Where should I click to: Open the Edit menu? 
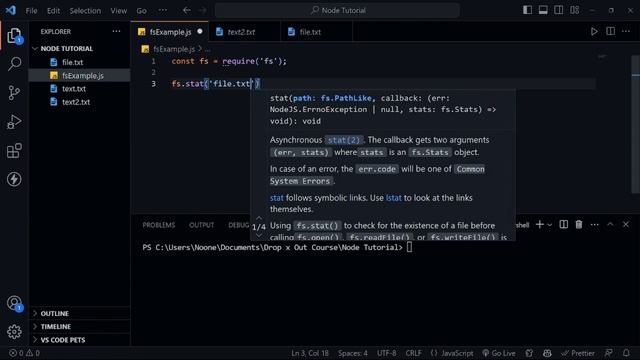pos(53,10)
